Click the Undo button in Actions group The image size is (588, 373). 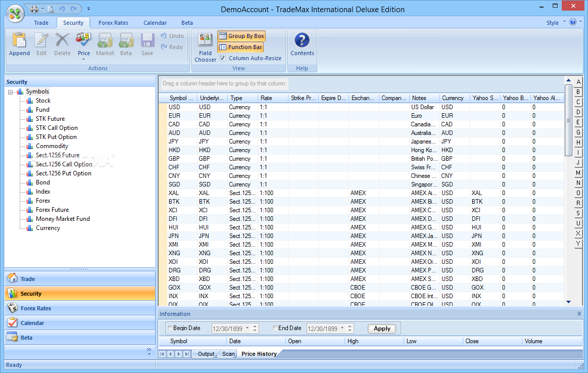172,36
